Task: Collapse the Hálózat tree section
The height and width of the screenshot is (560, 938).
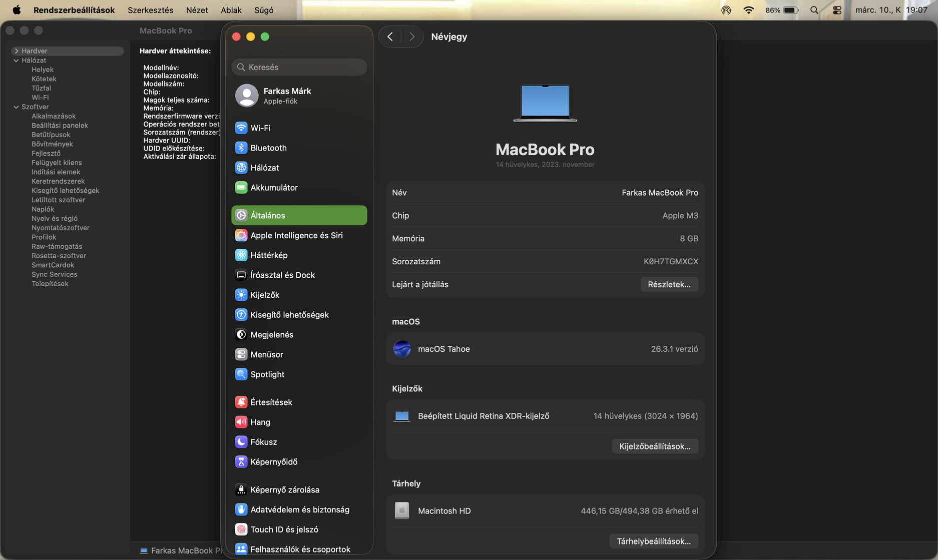Action: pyautogui.click(x=17, y=60)
